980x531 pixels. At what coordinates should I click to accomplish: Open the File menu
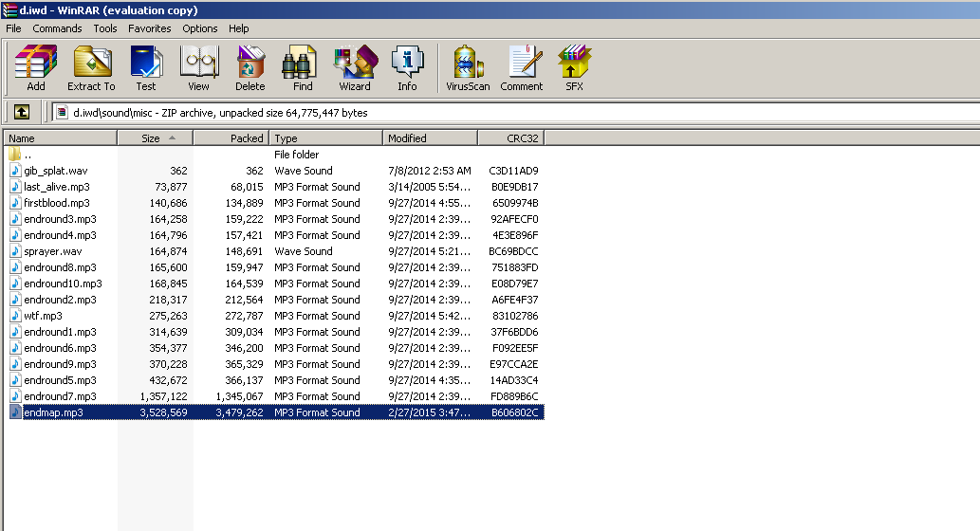point(13,28)
